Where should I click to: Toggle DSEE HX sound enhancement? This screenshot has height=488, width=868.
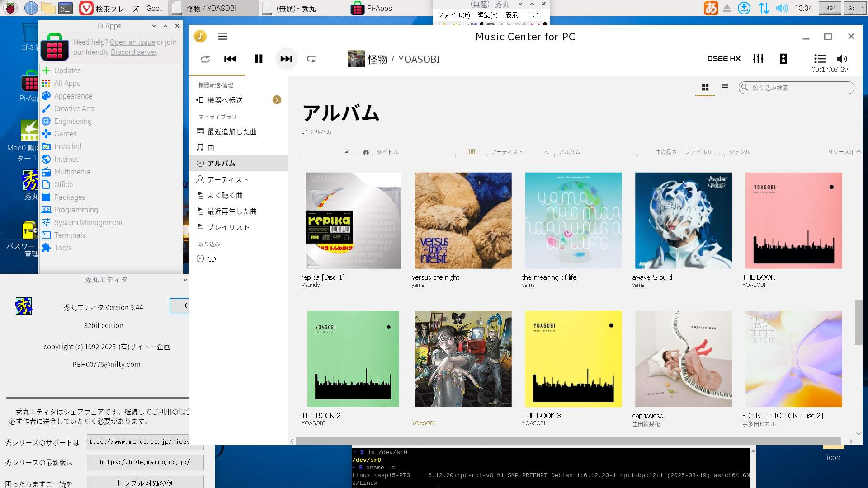[724, 59]
